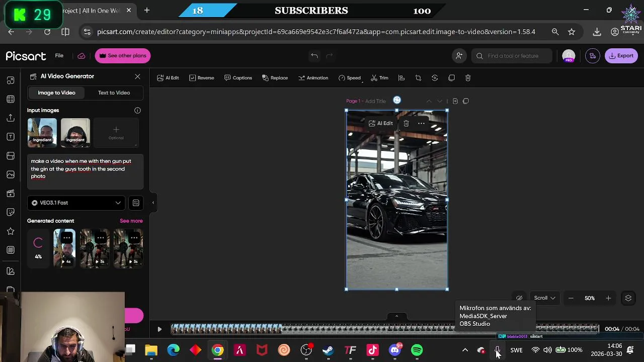644x362 pixels.
Task: Add a new page icon
Action: (455, 101)
